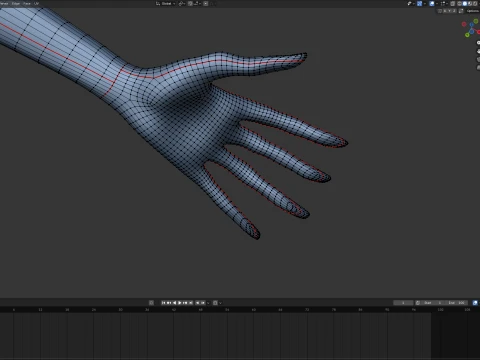Open the gizmo settings dropdown arrow

tap(425, 4)
